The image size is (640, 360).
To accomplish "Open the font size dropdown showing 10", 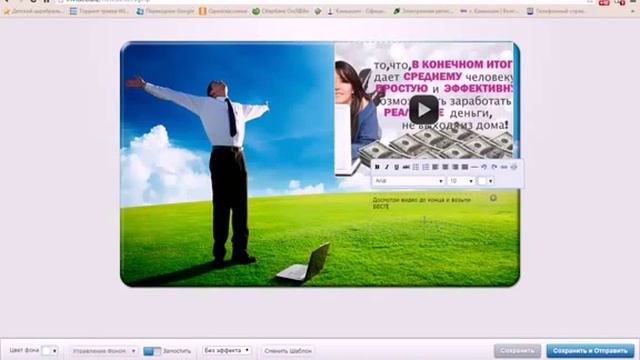I will [461, 180].
